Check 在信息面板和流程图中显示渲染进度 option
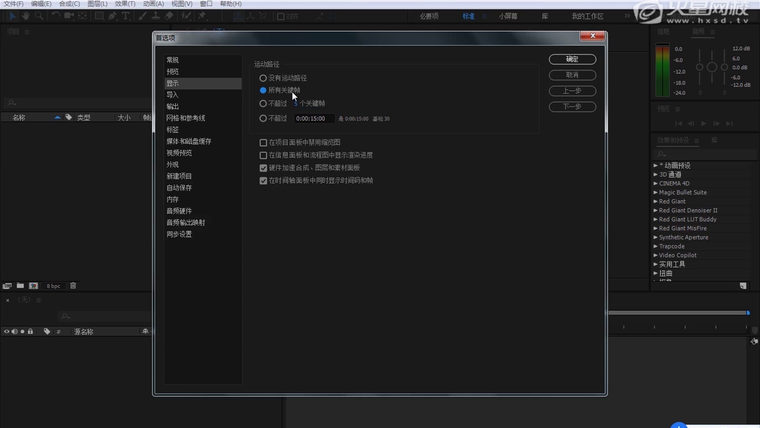 coord(264,155)
